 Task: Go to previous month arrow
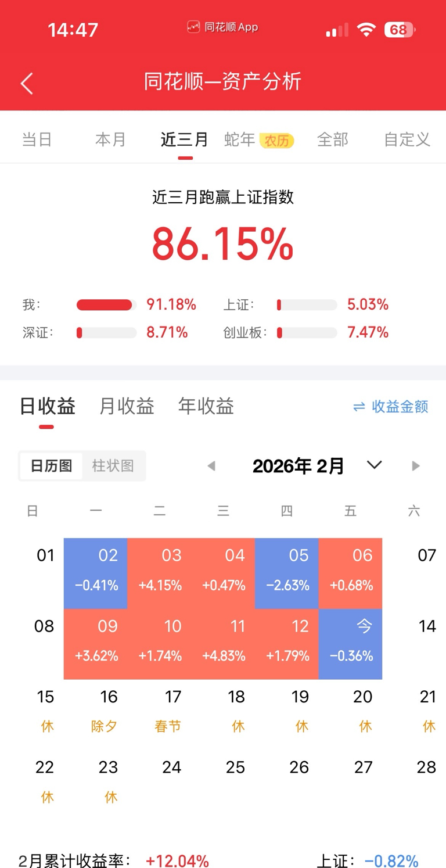211,466
